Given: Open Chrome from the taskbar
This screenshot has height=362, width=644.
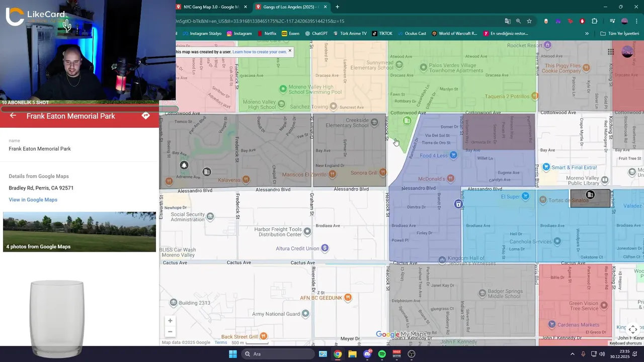Looking at the screenshot, I should (338, 354).
